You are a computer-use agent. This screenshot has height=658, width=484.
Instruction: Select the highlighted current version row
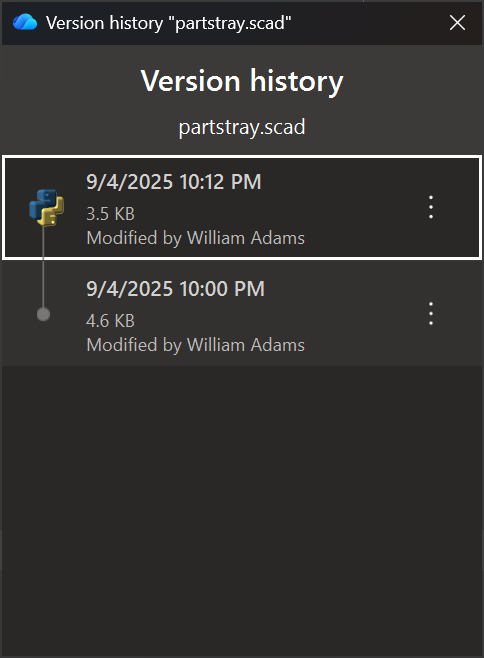point(242,207)
